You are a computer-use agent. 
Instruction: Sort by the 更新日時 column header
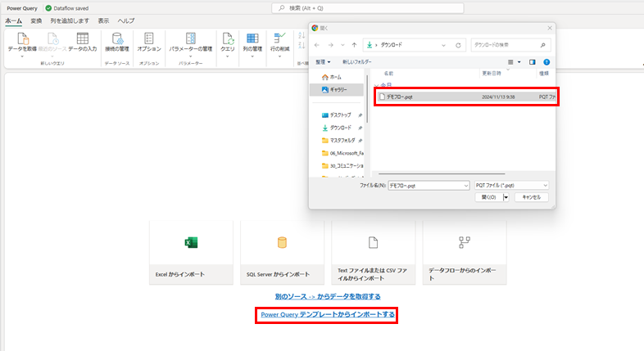[x=492, y=74]
